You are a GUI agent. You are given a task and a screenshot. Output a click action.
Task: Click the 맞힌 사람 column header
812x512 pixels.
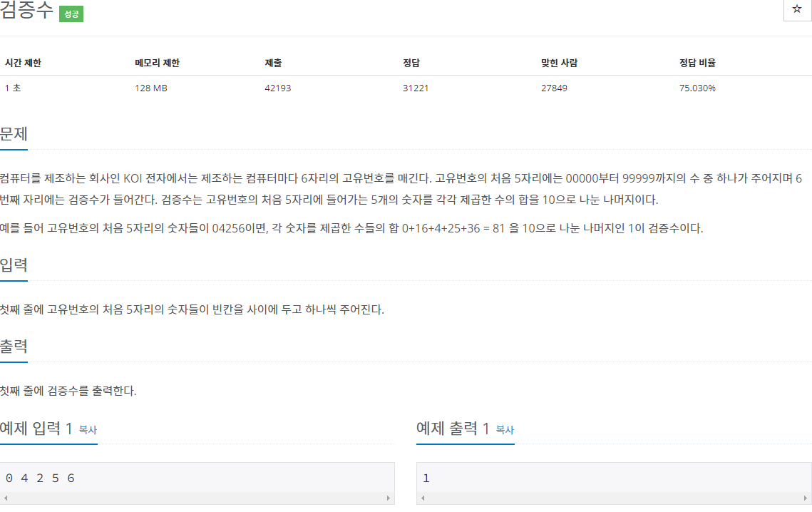click(x=560, y=63)
